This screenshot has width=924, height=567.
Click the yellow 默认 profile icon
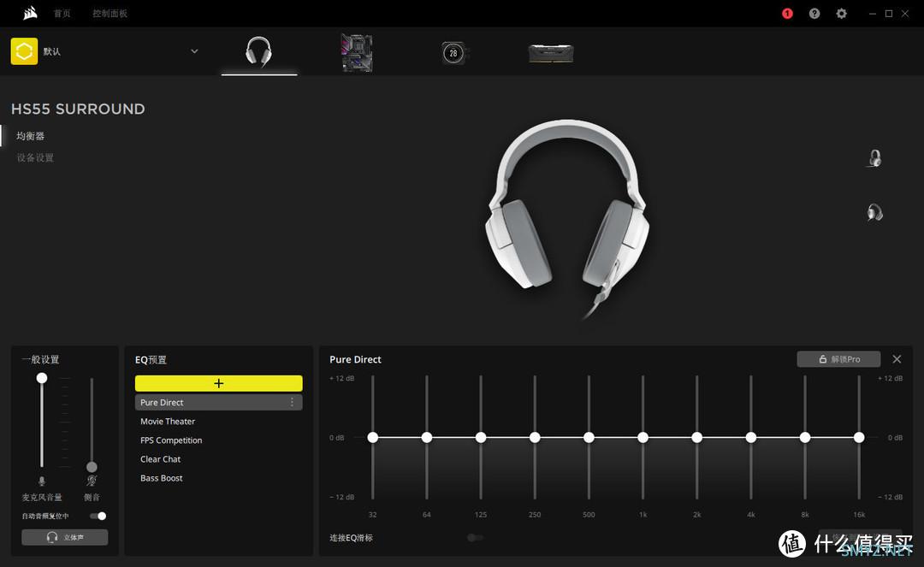coord(24,51)
